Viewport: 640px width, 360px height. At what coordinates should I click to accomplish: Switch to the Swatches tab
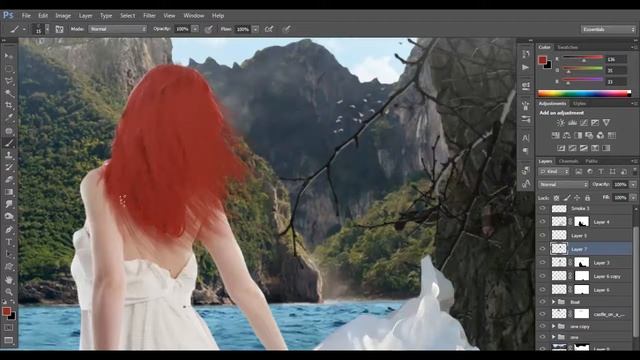pyautogui.click(x=567, y=47)
